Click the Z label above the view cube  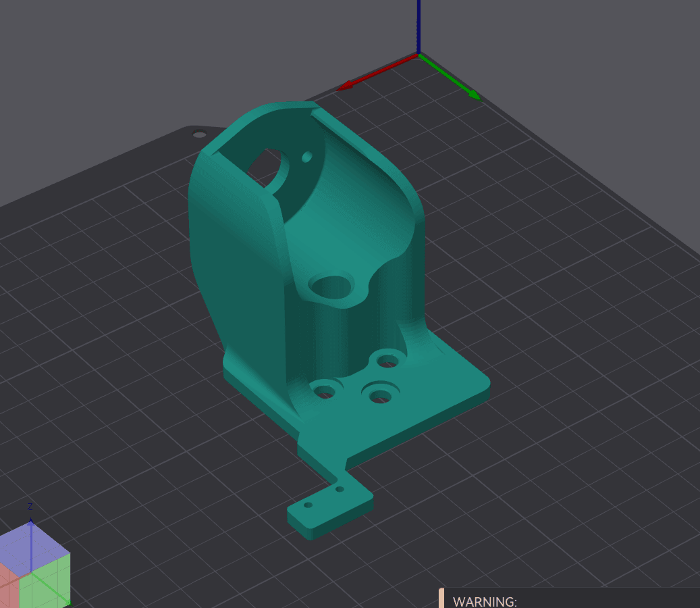[30, 507]
